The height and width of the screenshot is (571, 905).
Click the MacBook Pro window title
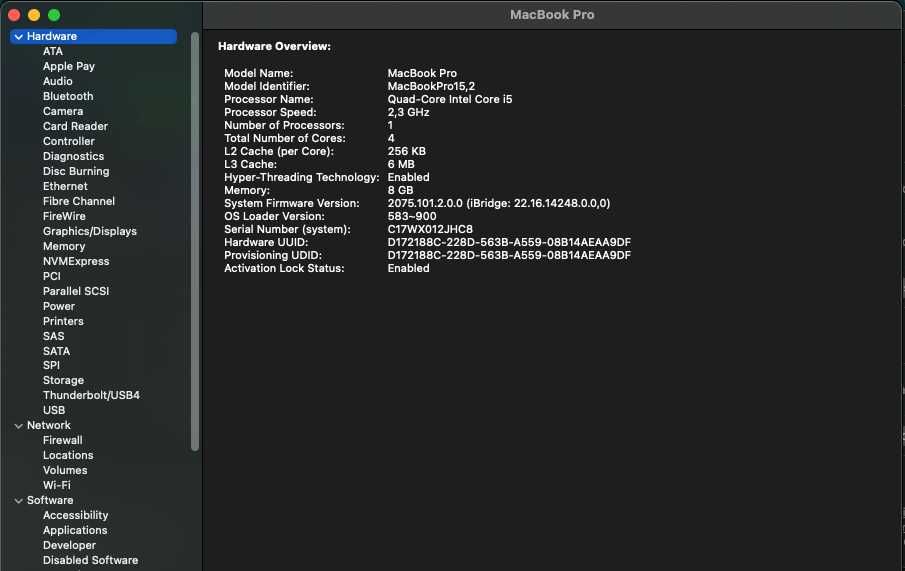[552, 15]
